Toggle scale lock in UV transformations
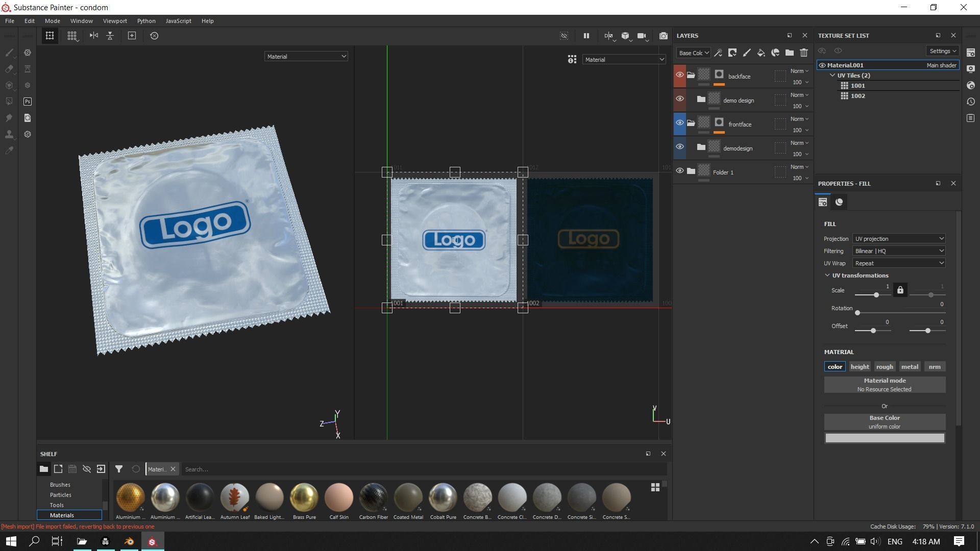 pyautogui.click(x=900, y=290)
